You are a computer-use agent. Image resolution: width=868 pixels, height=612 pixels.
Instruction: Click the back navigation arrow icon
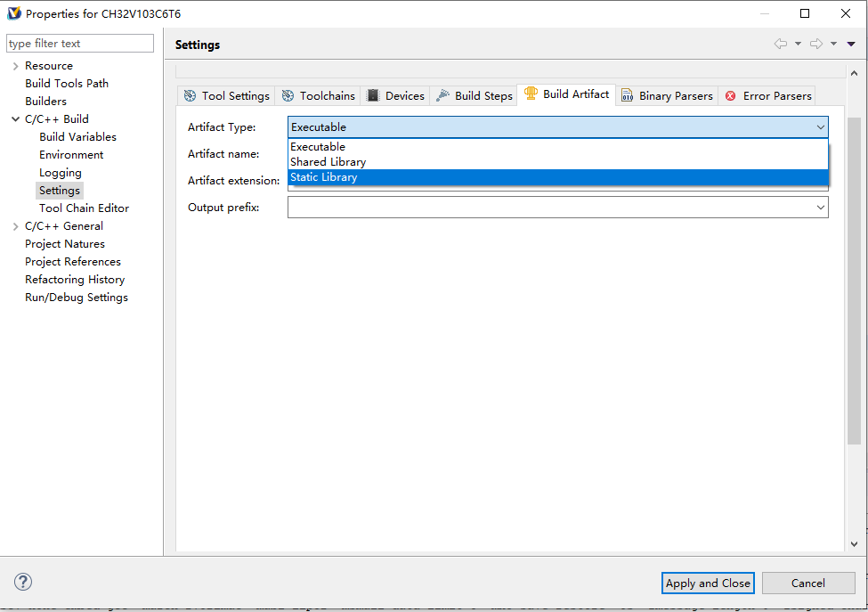pos(781,44)
